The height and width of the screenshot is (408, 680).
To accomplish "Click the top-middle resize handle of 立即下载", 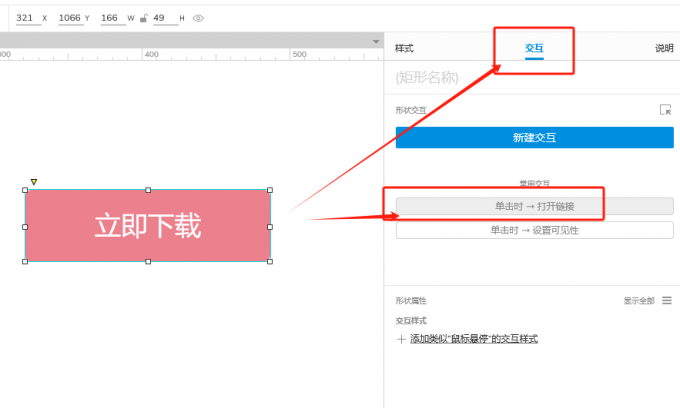I will 148,190.
